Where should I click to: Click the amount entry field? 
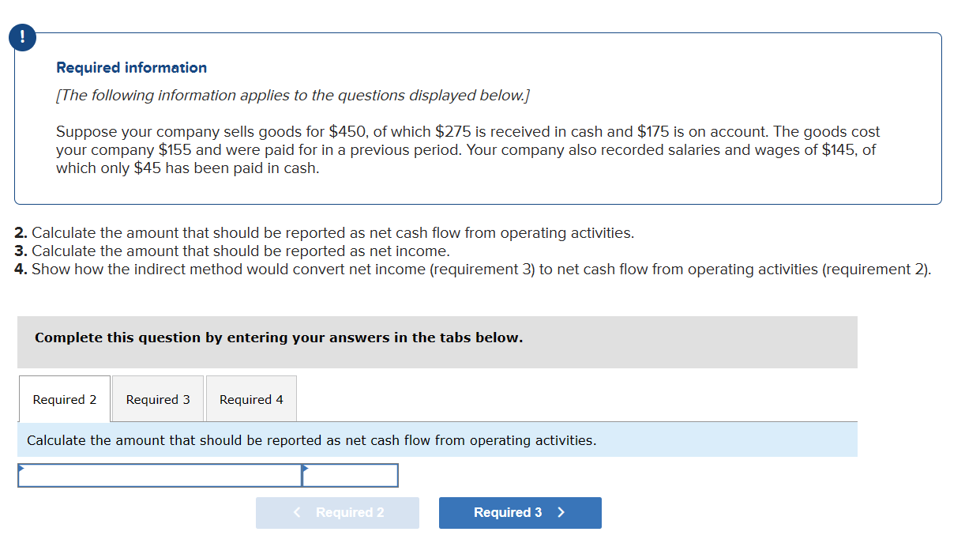[351, 475]
